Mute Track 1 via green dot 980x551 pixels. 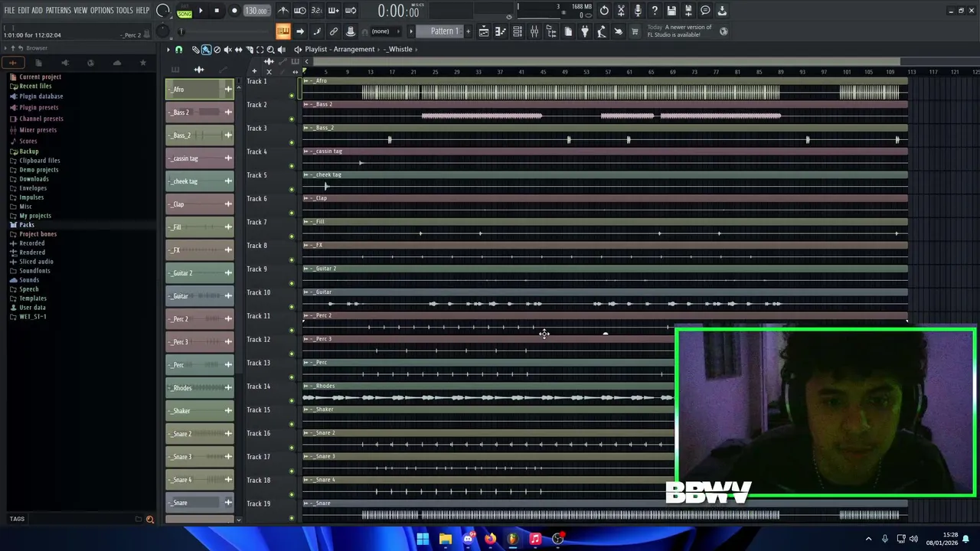coord(292,96)
